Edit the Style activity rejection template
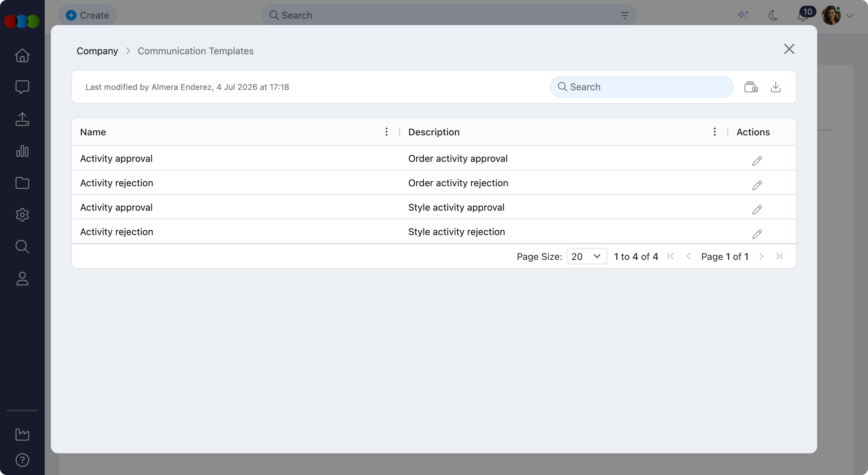Image resolution: width=868 pixels, height=475 pixels. click(x=757, y=234)
